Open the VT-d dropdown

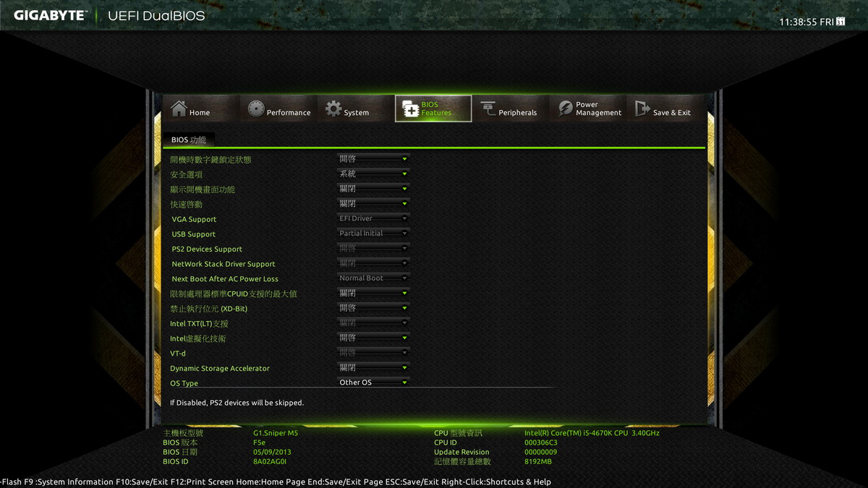[x=373, y=353]
